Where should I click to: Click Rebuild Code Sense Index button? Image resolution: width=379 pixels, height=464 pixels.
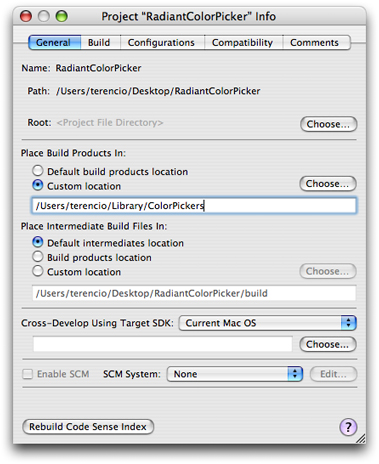click(x=88, y=427)
